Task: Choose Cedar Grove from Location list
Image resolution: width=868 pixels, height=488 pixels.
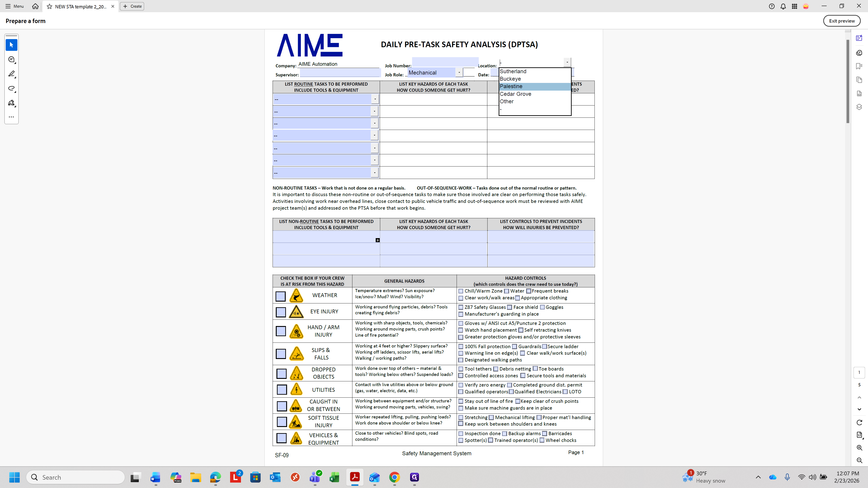Action: point(516,94)
